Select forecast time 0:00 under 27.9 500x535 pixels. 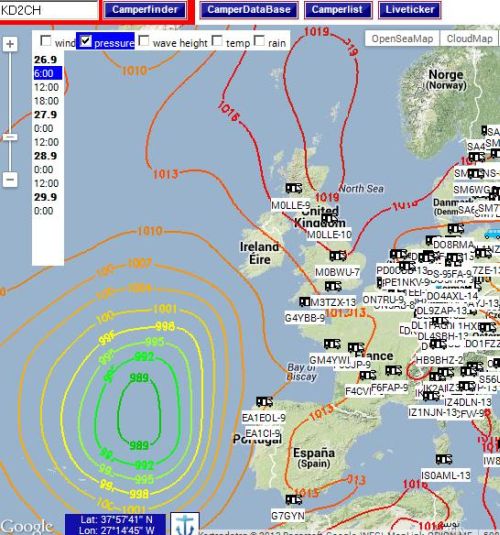(44, 129)
